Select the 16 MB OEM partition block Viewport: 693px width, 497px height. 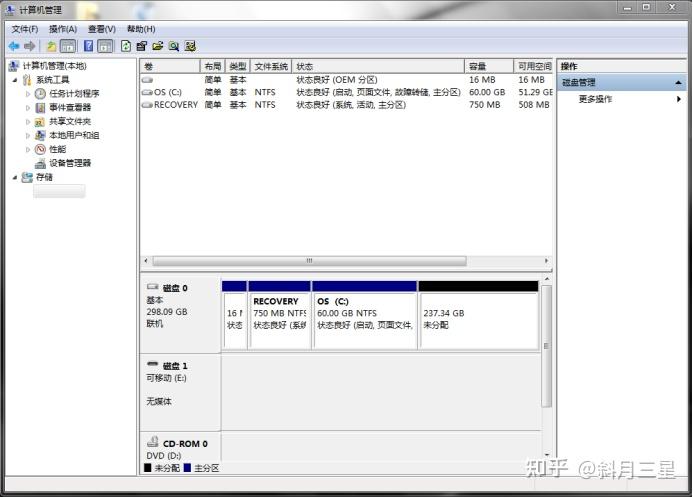[234, 315]
